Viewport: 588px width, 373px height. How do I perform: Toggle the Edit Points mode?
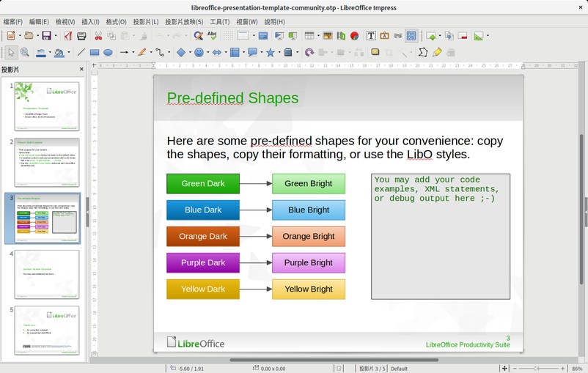[x=423, y=53]
